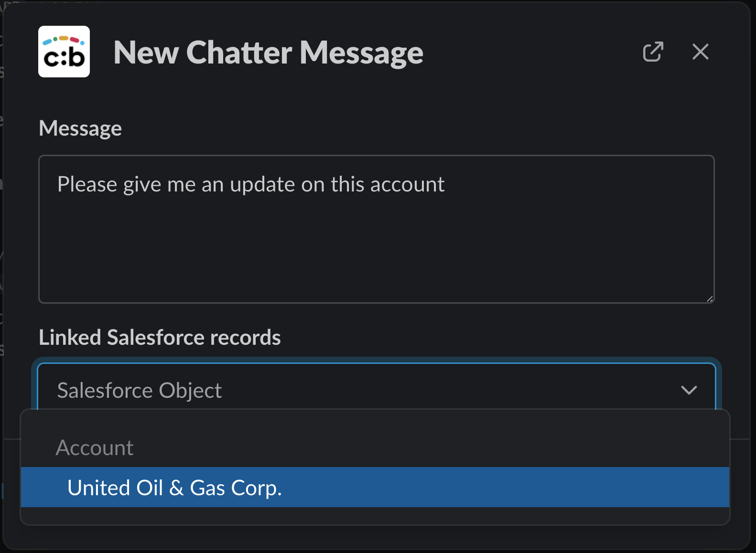The width and height of the screenshot is (756, 553).
Task: Click the Message field label
Action: (x=80, y=128)
